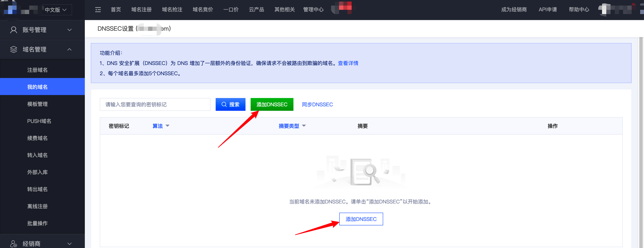This screenshot has height=248, width=644.
Task: Click the 成为经销商 link
Action: (514, 10)
